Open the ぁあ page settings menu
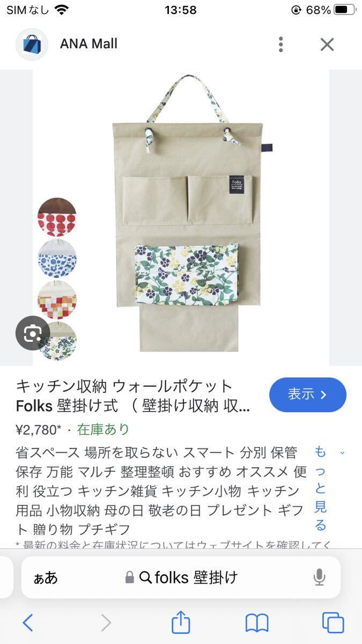The image size is (362, 644). point(46,577)
